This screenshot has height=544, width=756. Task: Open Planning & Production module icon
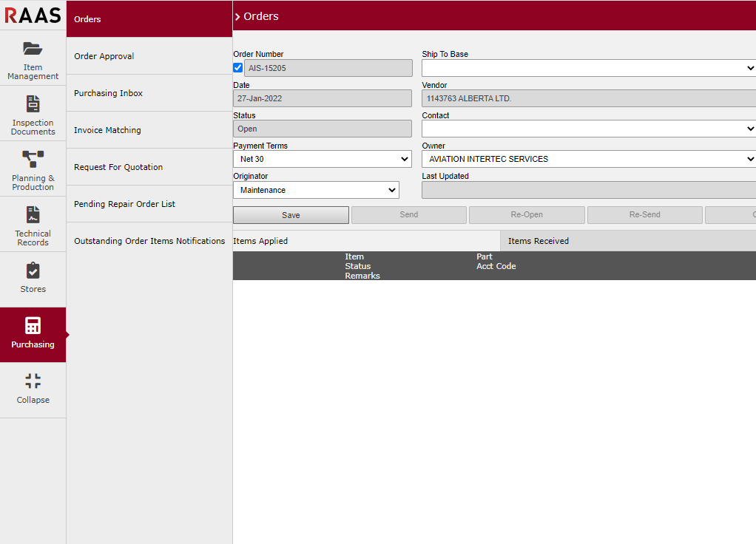(33, 159)
